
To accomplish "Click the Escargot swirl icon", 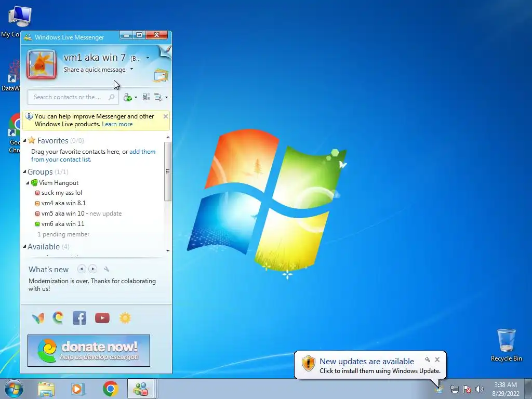I will pyautogui.click(x=58, y=318).
